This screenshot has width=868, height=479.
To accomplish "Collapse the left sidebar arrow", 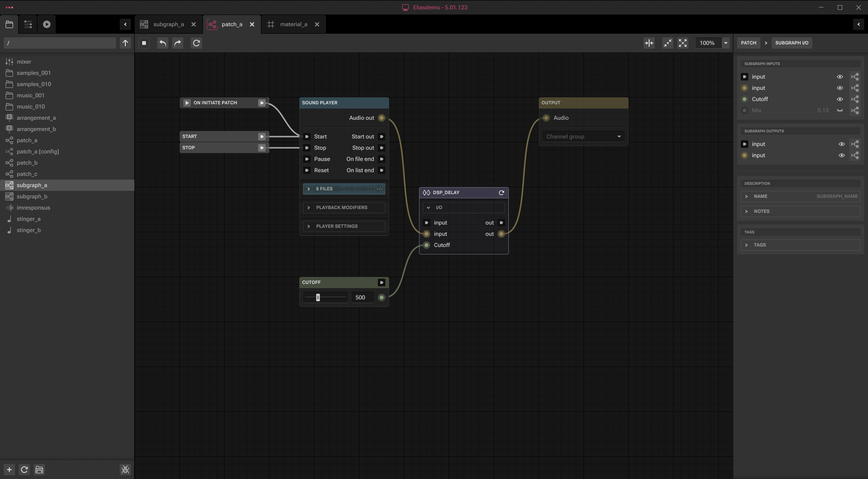I will pyautogui.click(x=125, y=24).
